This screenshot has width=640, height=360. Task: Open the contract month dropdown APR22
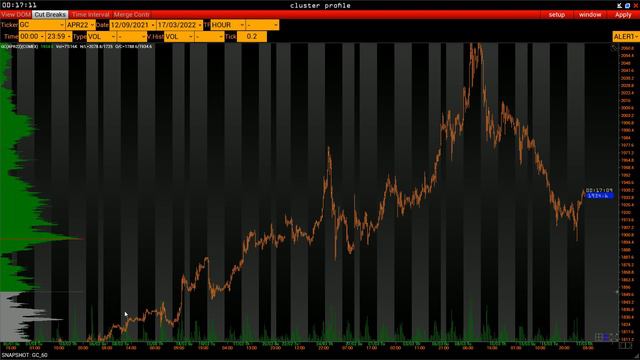tap(80, 25)
